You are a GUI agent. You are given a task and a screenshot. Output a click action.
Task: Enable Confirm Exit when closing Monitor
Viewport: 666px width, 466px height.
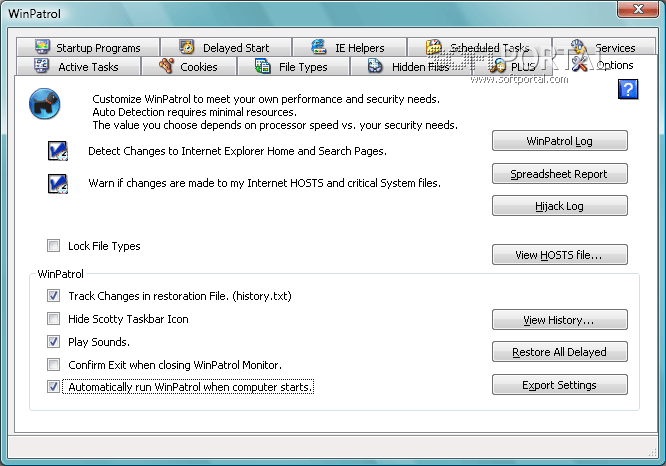click(54, 364)
